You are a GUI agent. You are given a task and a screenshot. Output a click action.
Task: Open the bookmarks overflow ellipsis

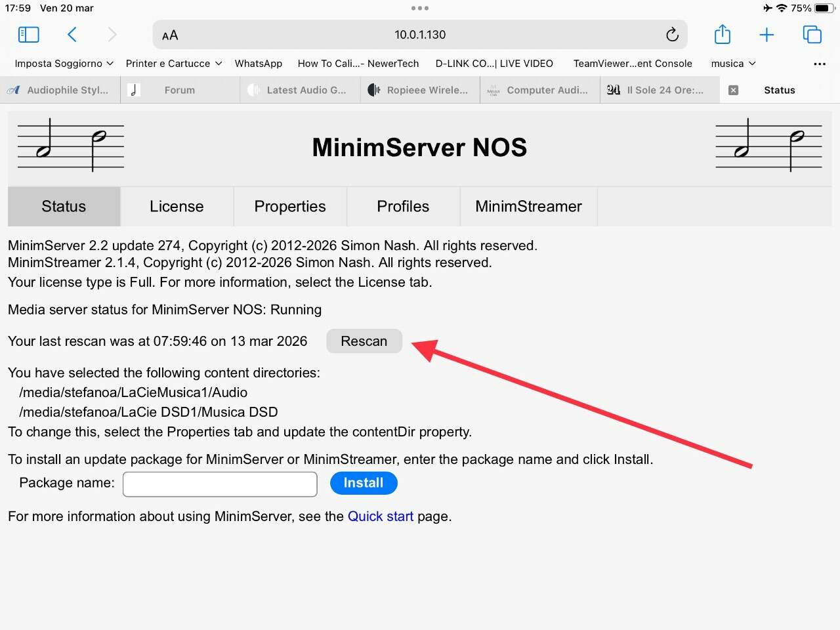coord(819,64)
